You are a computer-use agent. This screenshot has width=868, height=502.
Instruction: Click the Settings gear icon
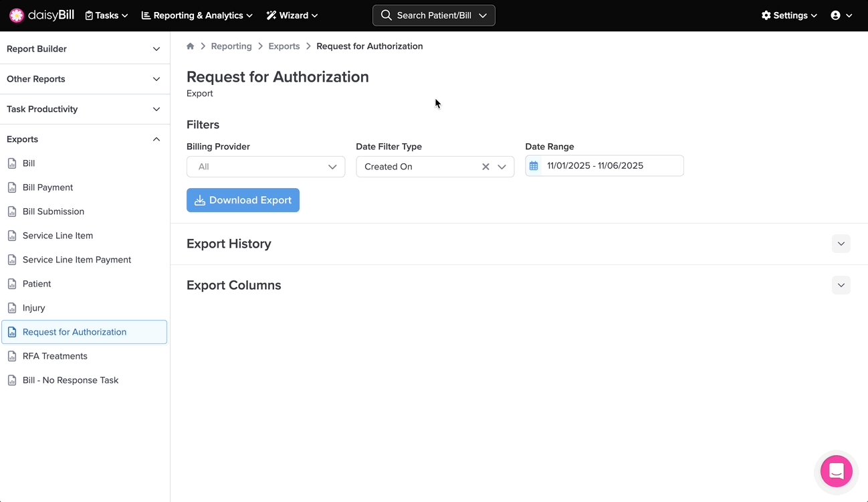click(x=766, y=15)
